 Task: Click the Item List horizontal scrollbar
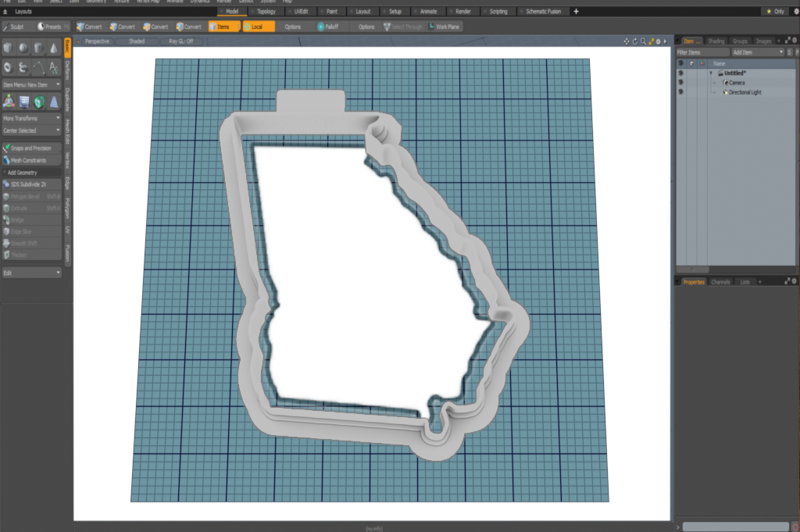(x=692, y=270)
